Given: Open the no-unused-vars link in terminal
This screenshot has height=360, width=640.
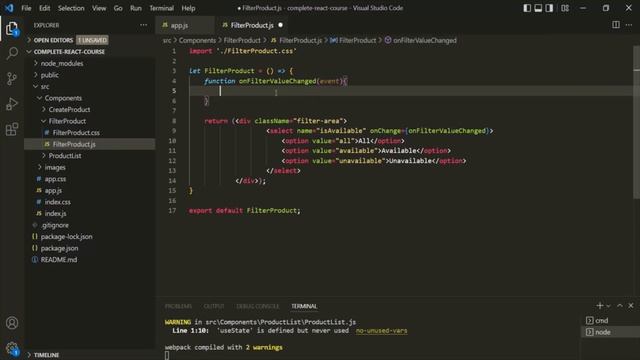Looking at the screenshot, I should pyautogui.click(x=381, y=331).
